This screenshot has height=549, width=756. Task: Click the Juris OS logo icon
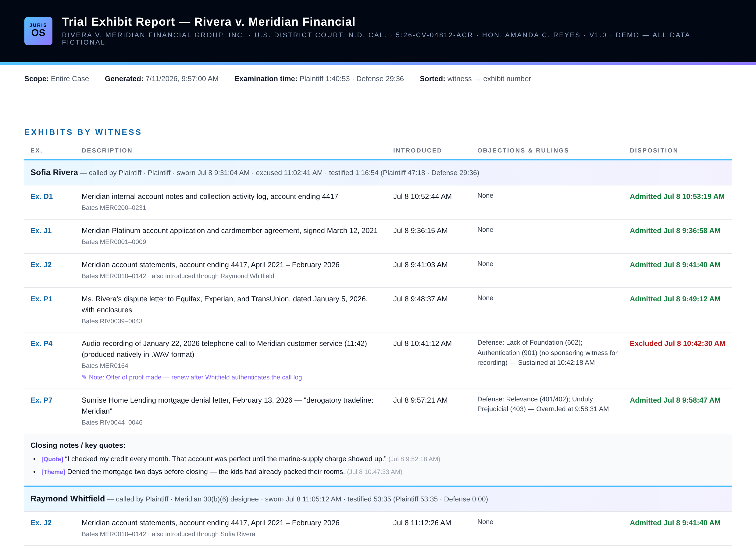tap(38, 31)
